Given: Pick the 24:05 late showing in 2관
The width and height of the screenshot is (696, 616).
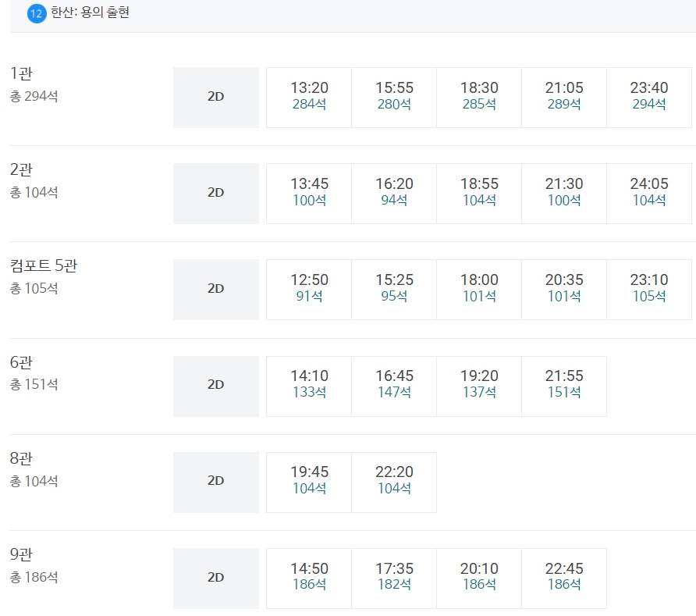Looking at the screenshot, I should (x=649, y=194).
